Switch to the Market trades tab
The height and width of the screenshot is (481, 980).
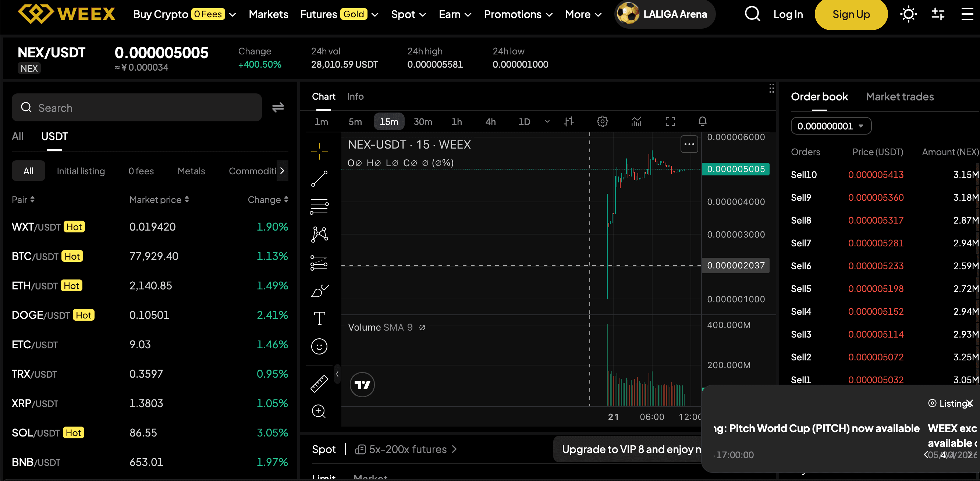tap(900, 97)
